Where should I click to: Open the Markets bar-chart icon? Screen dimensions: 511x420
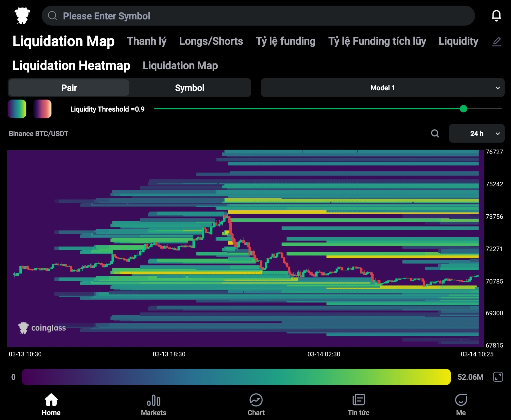pos(154,400)
